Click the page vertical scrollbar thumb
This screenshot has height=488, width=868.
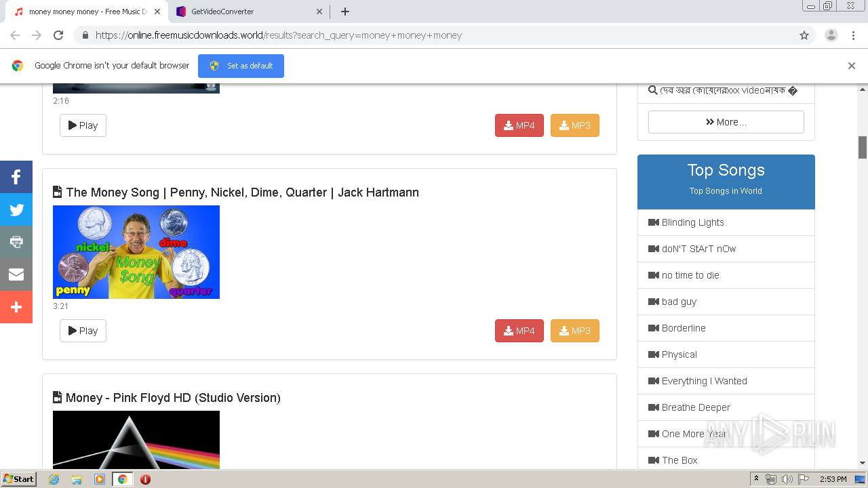tap(863, 147)
